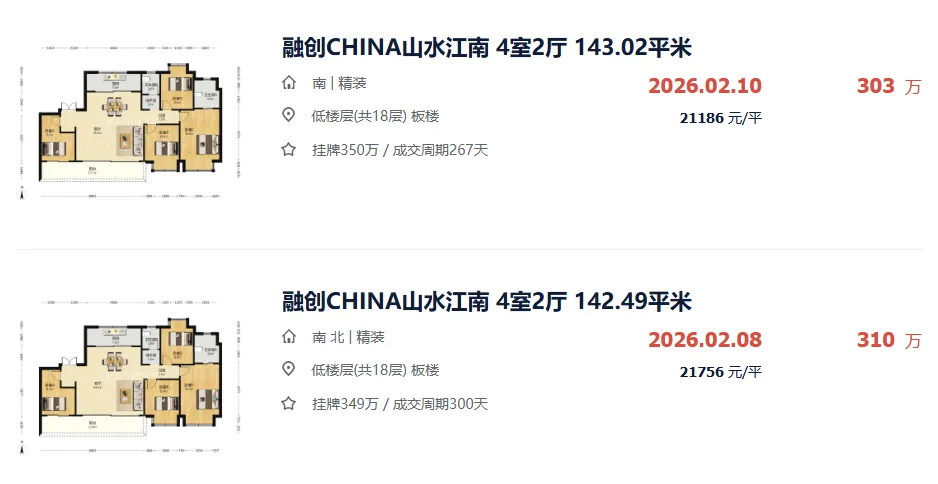938x484 pixels.
Task: Click the 21756 元/平 unit price
Action: 721,372
